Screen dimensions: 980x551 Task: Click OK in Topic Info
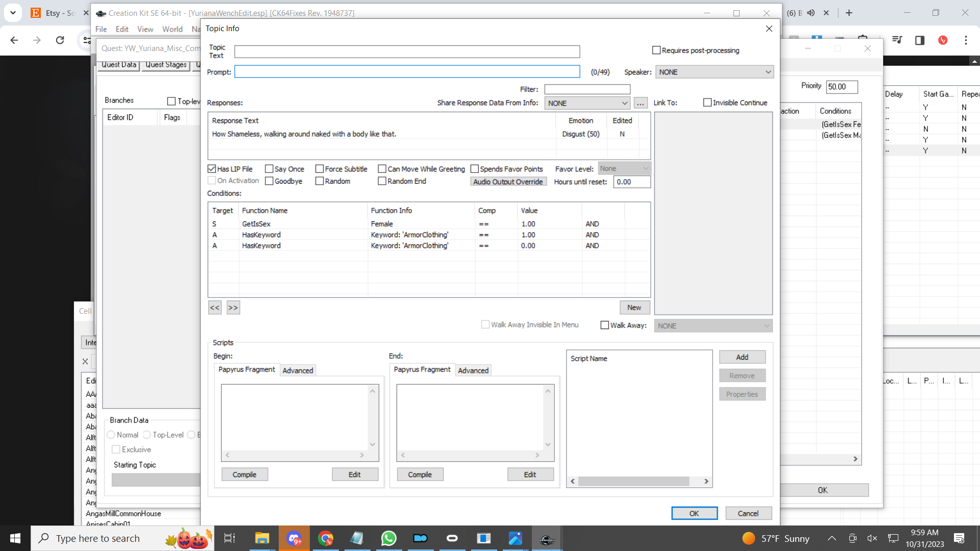(694, 513)
